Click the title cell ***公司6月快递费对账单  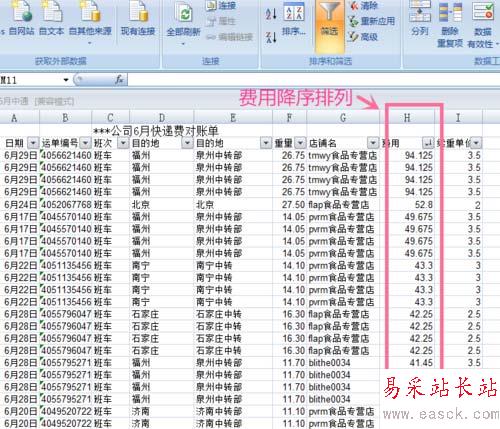click(156, 131)
